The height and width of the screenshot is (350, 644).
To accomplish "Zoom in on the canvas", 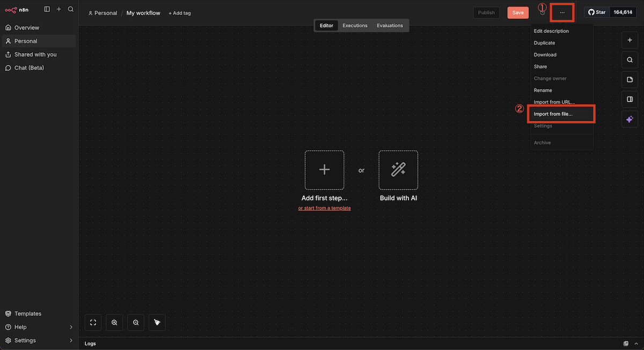I will point(114,322).
